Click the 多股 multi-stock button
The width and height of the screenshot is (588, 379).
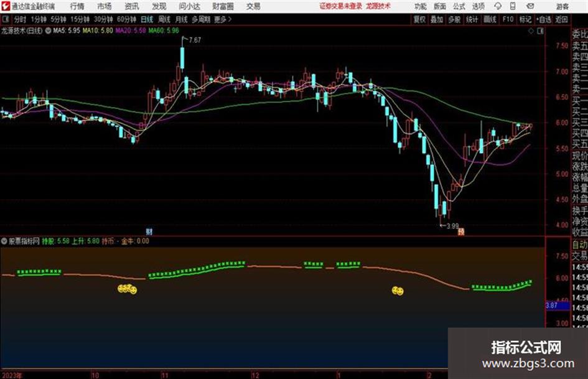[x=454, y=19]
